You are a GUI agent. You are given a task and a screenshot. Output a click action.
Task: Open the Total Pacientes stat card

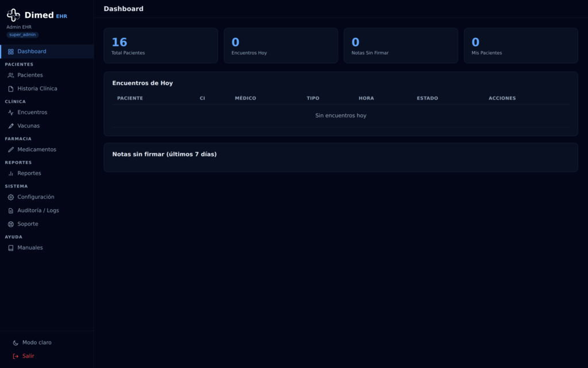[161, 45]
